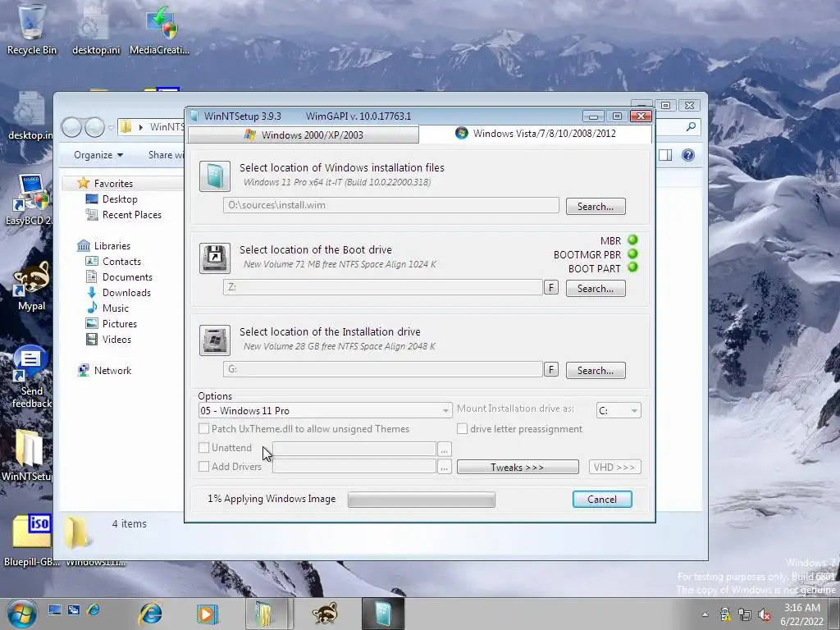Click Search for the Installation drive

596,370
